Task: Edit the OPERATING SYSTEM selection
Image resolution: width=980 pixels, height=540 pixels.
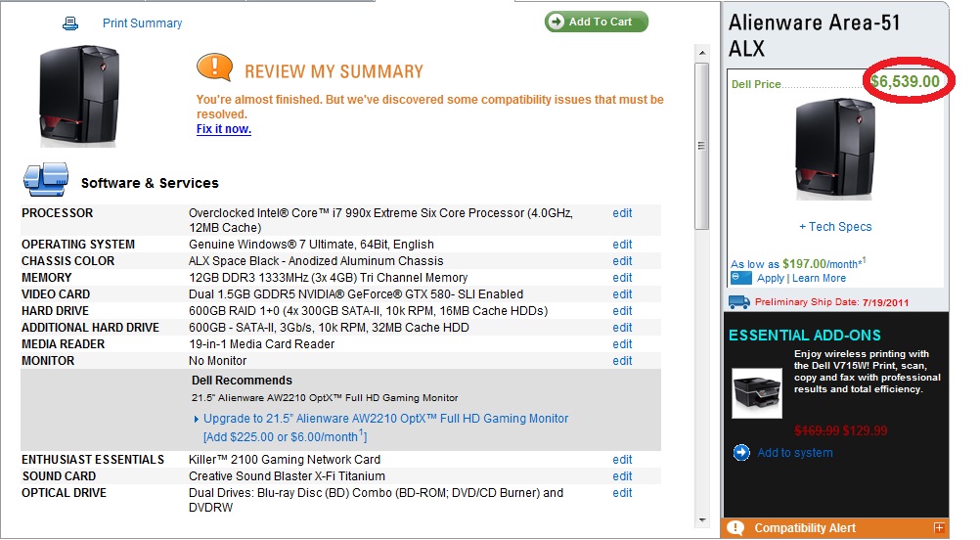Action: [622, 244]
